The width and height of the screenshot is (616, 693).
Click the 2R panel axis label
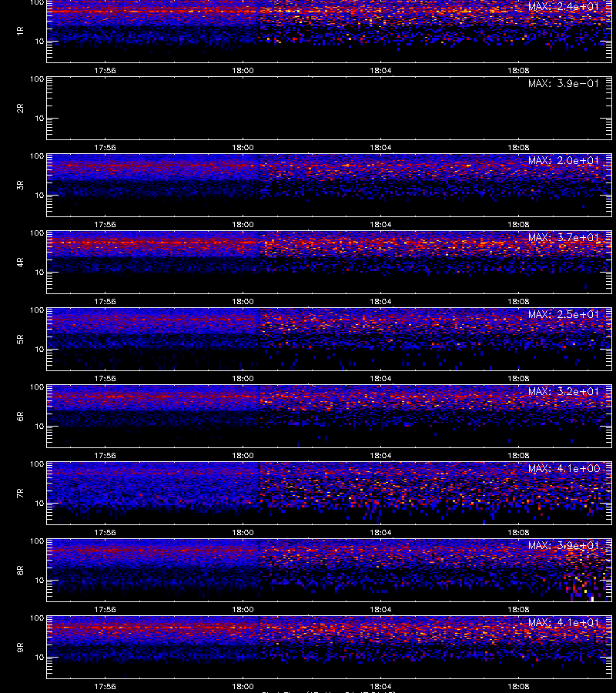coord(20,109)
